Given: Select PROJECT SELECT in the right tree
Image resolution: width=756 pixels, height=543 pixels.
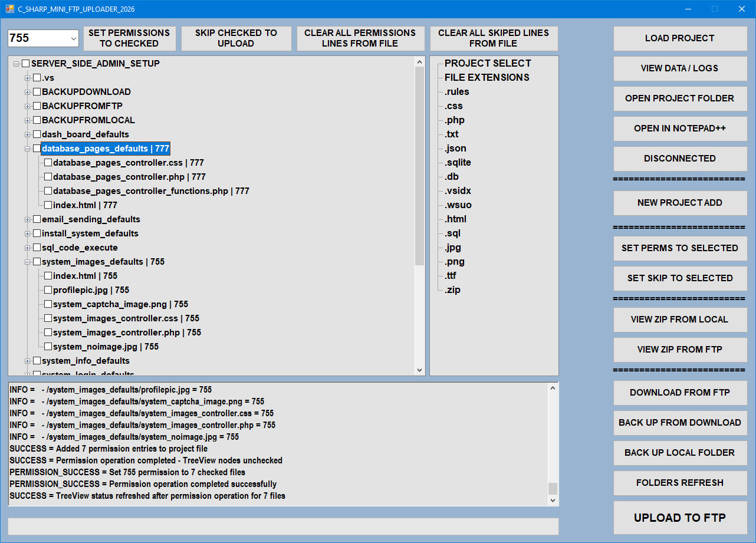Looking at the screenshot, I should (488, 64).
